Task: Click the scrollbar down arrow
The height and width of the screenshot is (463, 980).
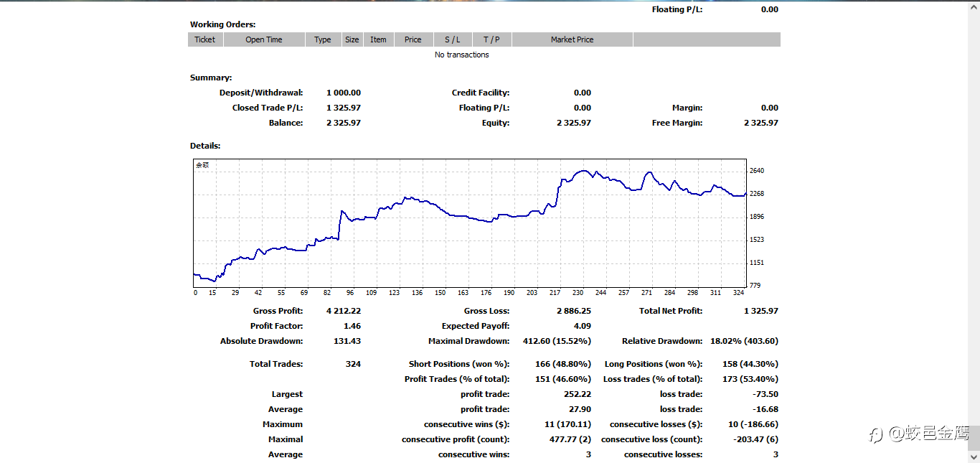Action: coord(974,457)
